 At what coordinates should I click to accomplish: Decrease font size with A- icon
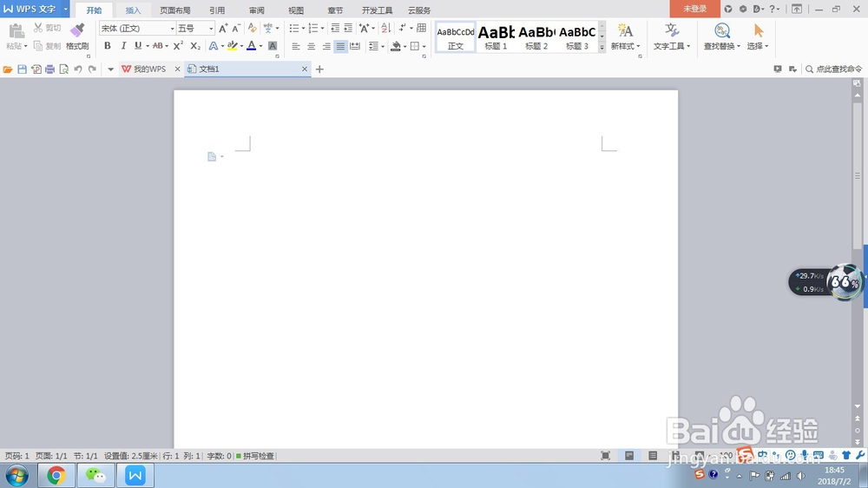pyautogui.click(x=236, y=29)
